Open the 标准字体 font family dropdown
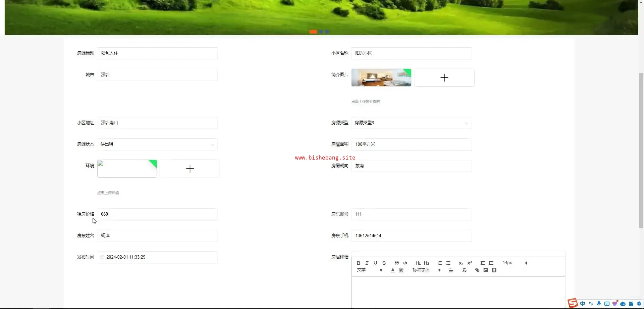The width and height of the screenshot is (644, 309). (426, 270)
